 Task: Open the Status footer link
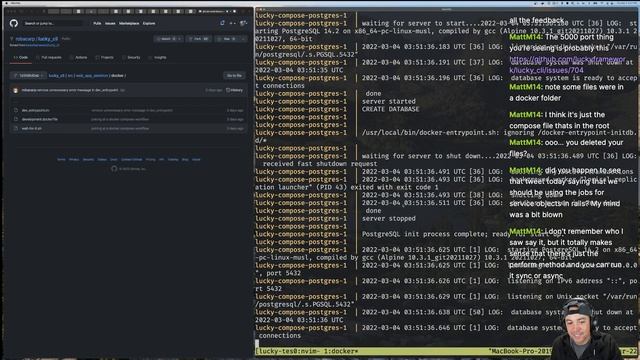(102, 160)
